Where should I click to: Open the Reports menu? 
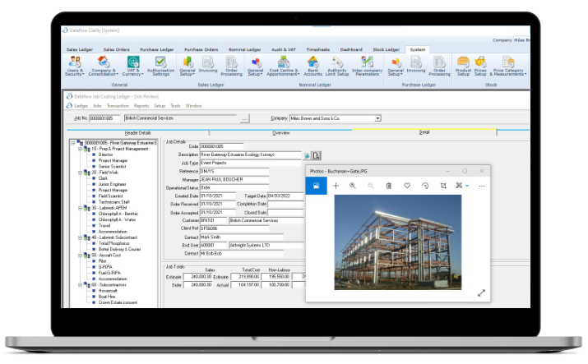pos(141,106)
